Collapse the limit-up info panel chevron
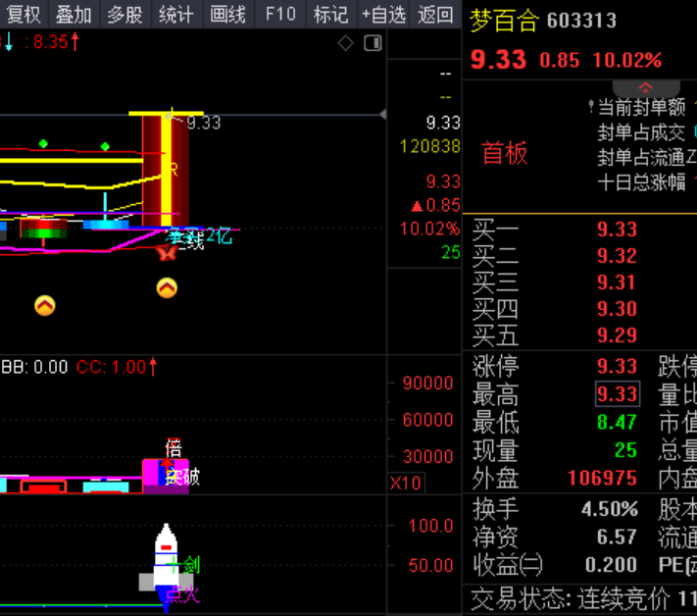The height and width of the screenshot is (616, 697). [x=645, y=87]
